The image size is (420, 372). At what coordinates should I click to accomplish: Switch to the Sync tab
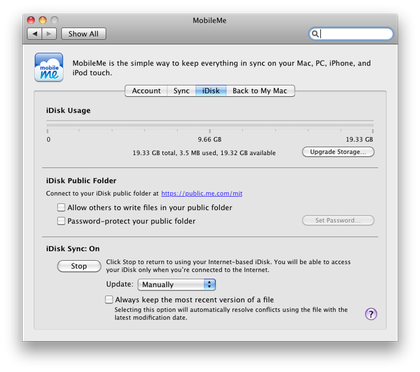[x=181, y=91]
